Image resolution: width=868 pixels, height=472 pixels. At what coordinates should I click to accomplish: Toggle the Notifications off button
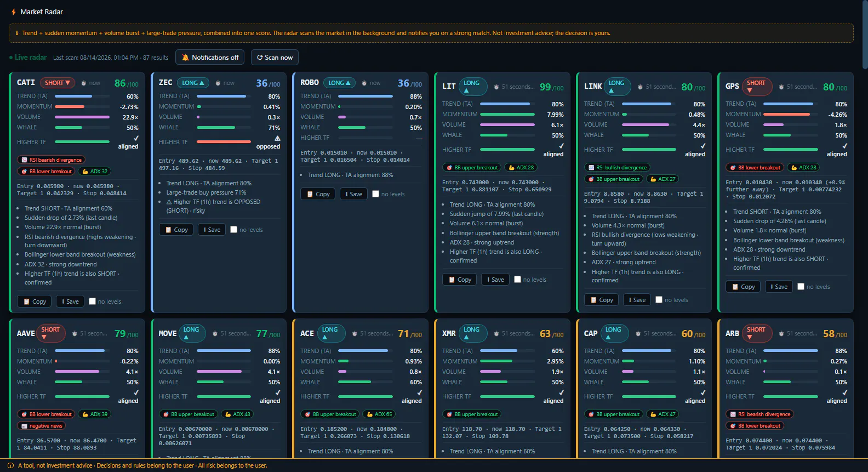(x=211, y=58)
